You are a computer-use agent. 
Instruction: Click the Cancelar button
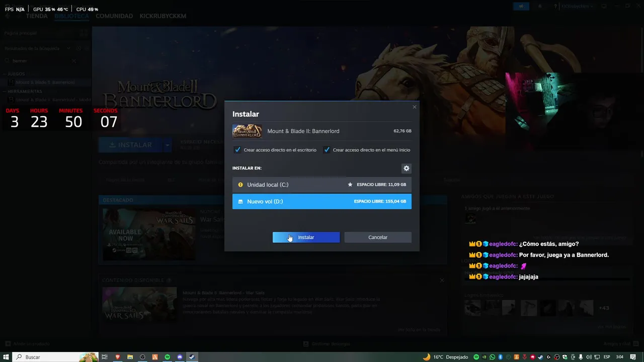[378, 237]
